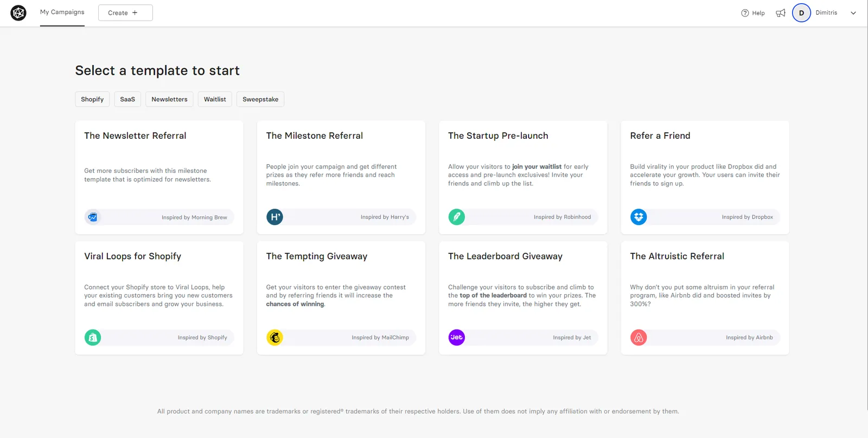Image resolution: width=868 pixels, height=438 pixels.
Task: Click the Viral Loops logo icon
Action: pyautogui.click(x=18, y=12)
